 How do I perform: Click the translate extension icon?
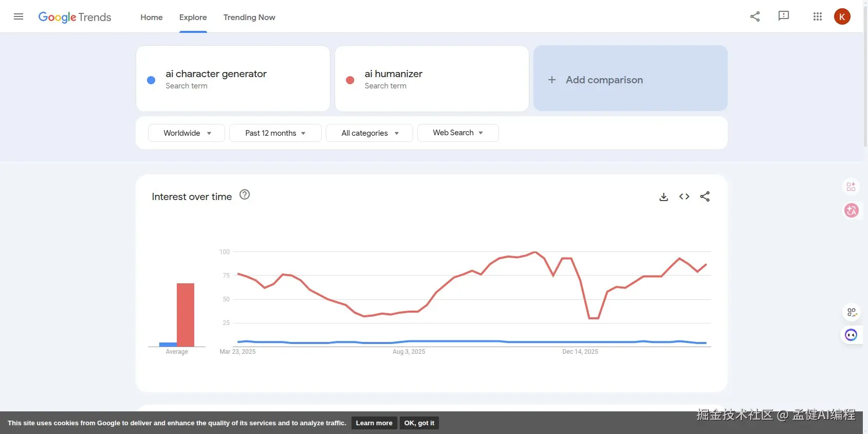[x=852, y=210]
